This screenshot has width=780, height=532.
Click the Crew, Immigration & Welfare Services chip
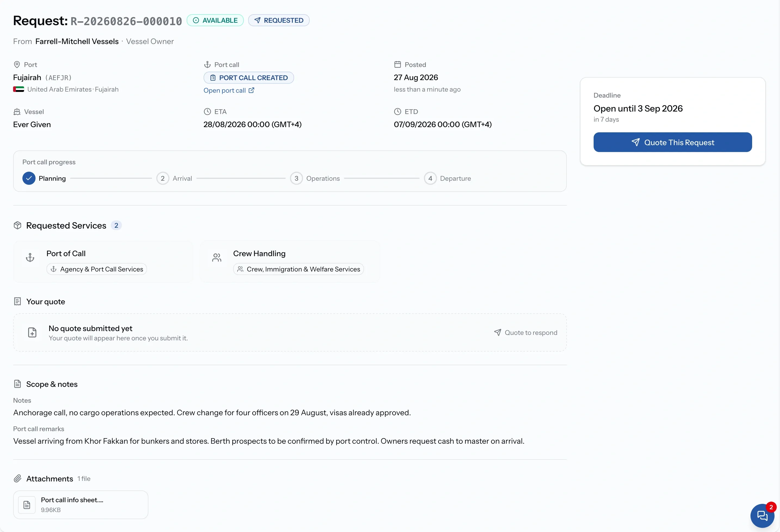[x=298, y=269]
